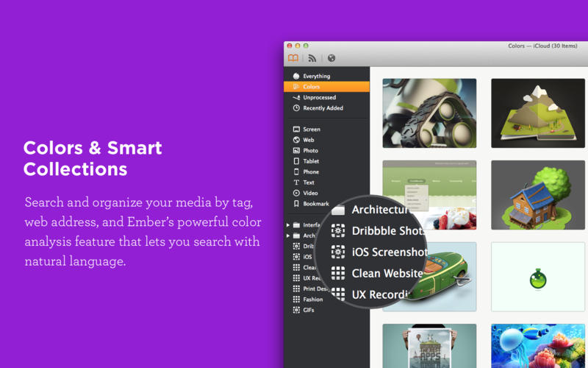Click the Video play icon
This screenshot has height=368, width=588.
pyautogui.click(x=296, y=193)
